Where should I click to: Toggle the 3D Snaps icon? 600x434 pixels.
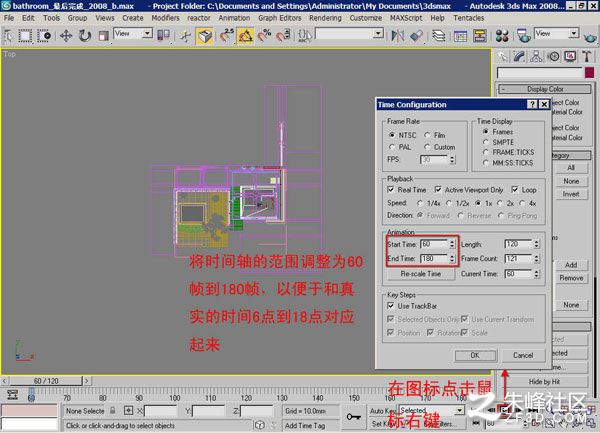pos(227,36)
